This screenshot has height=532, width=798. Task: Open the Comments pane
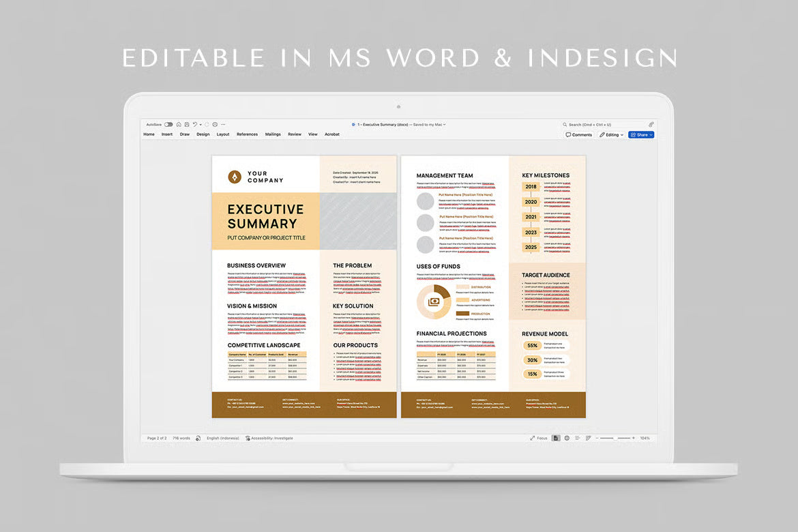[x=579, y=135]
